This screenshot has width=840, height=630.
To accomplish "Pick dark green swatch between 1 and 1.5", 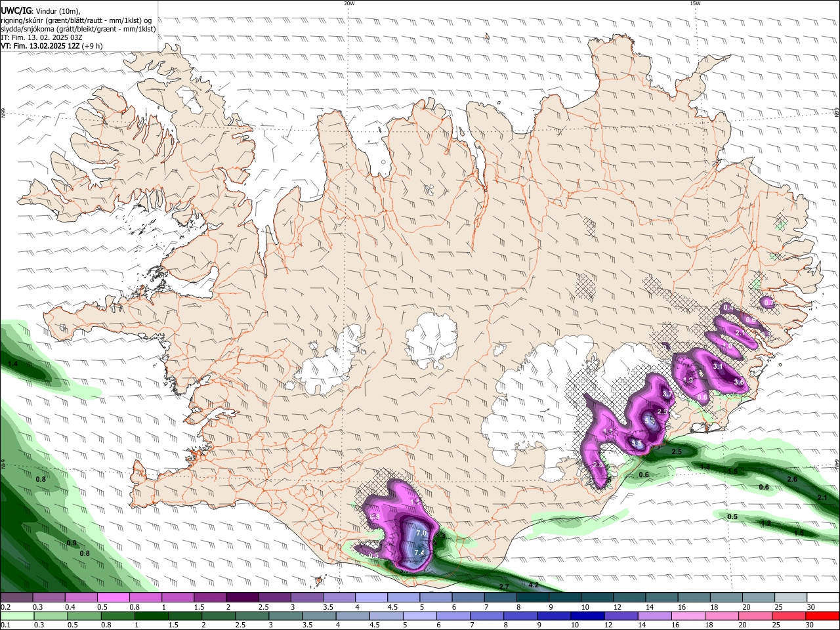I will pyautogui.click(x=151, y=616).
